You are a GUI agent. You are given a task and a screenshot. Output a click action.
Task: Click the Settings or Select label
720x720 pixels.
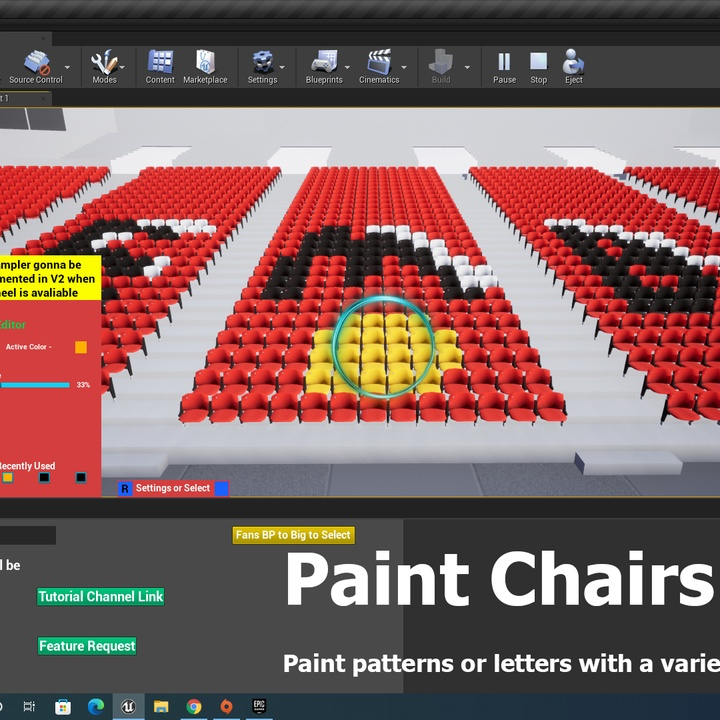click(x=173, y=488)
